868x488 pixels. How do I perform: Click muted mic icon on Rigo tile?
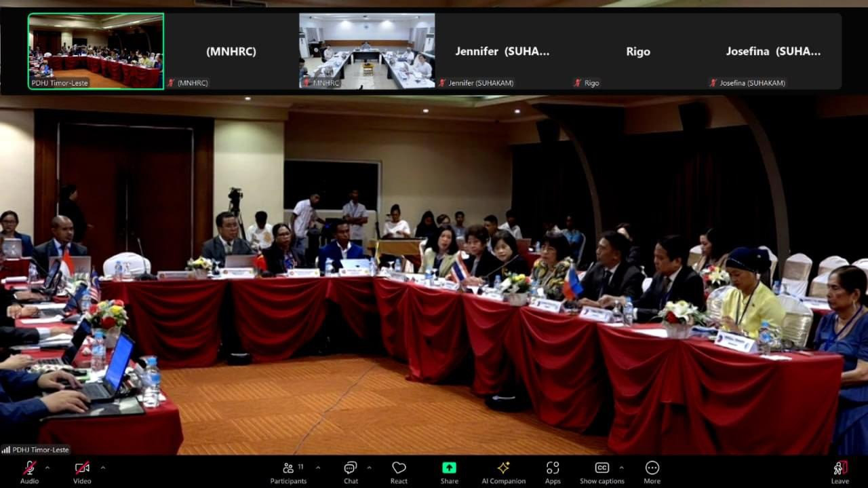point(578,83)
